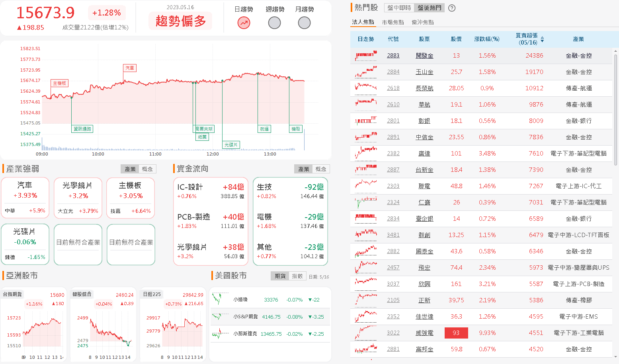
Task: Click the 佳世達 daily trend sparkline
Action: coord(366,316)
